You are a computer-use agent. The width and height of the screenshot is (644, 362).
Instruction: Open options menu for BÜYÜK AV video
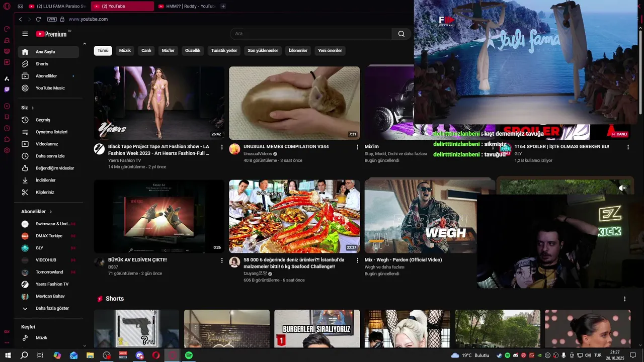tap(222, 260)
